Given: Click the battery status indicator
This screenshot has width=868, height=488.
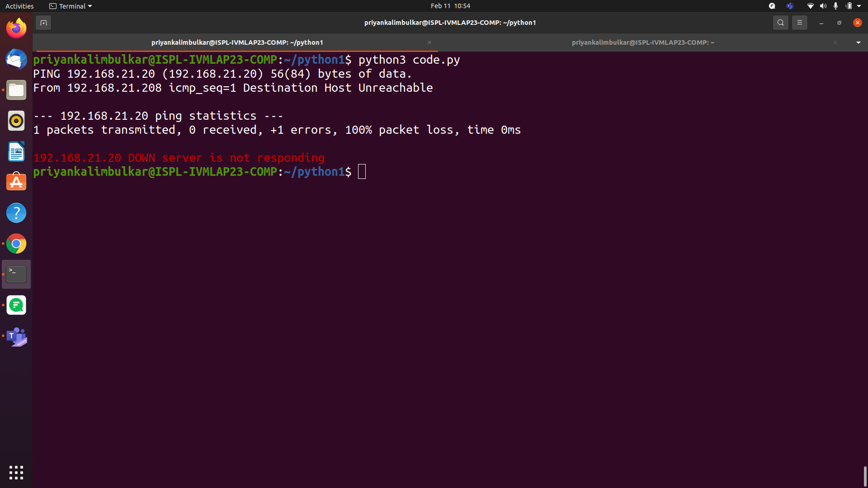Looking at the screenshot, I should coord(849,6).
